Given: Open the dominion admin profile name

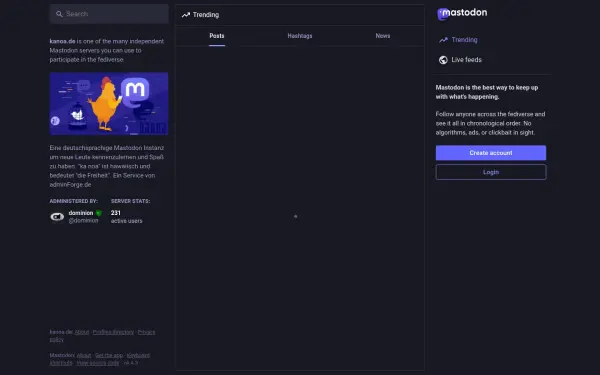Looking at the screenshot, I should tap(81, 213).
